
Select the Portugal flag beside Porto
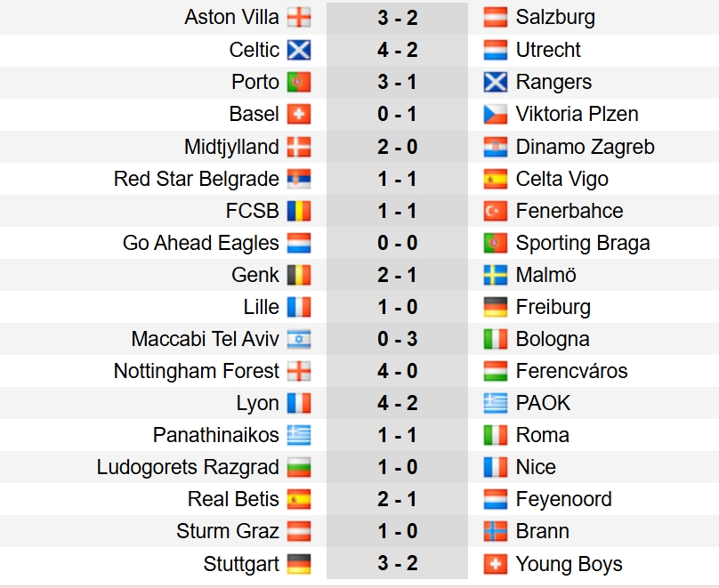tap(299, 82)
